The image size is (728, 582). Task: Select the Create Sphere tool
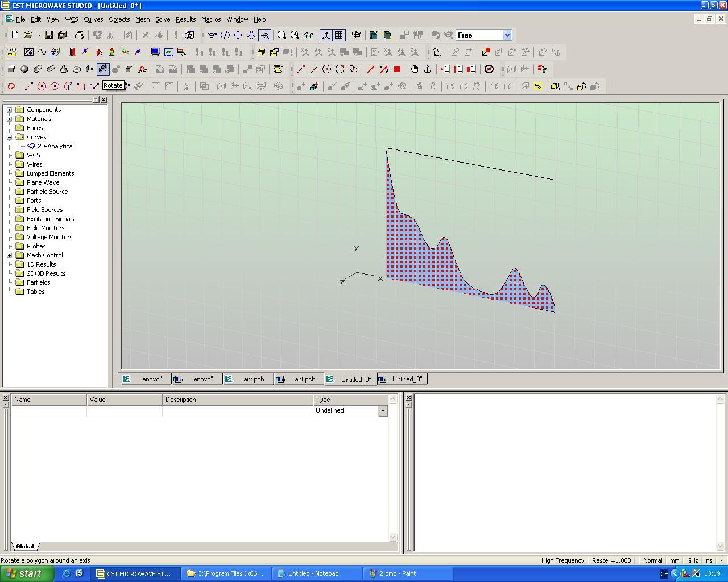[x=24, y=69]
